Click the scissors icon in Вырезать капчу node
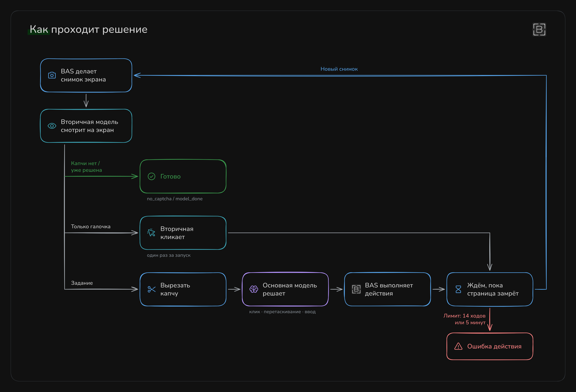The image size is (576, 392). click(x=151, y=289)
